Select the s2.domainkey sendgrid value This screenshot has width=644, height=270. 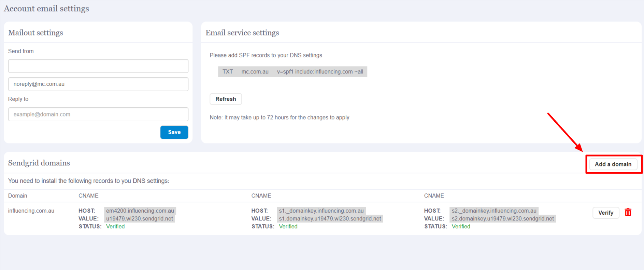(x=502, y=219)
